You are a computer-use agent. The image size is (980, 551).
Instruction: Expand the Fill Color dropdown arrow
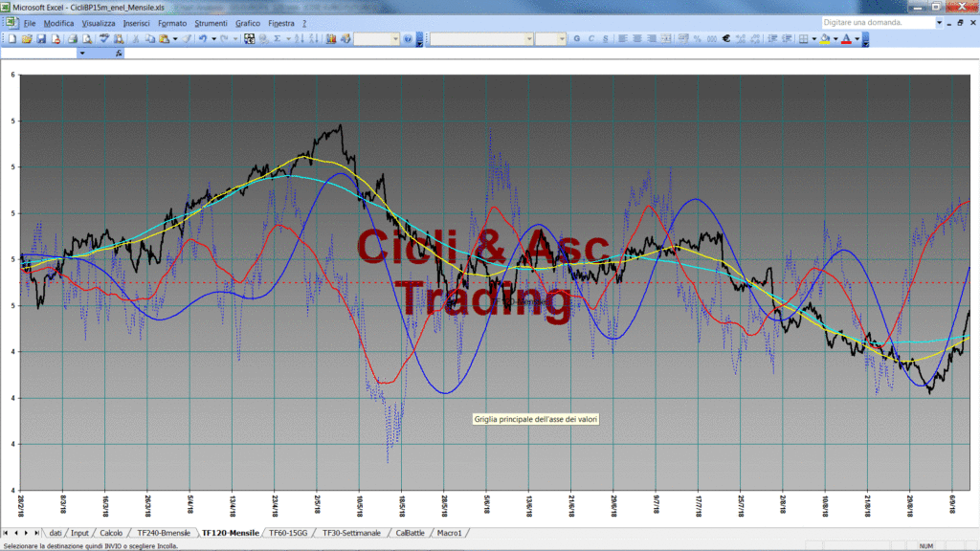835,38
